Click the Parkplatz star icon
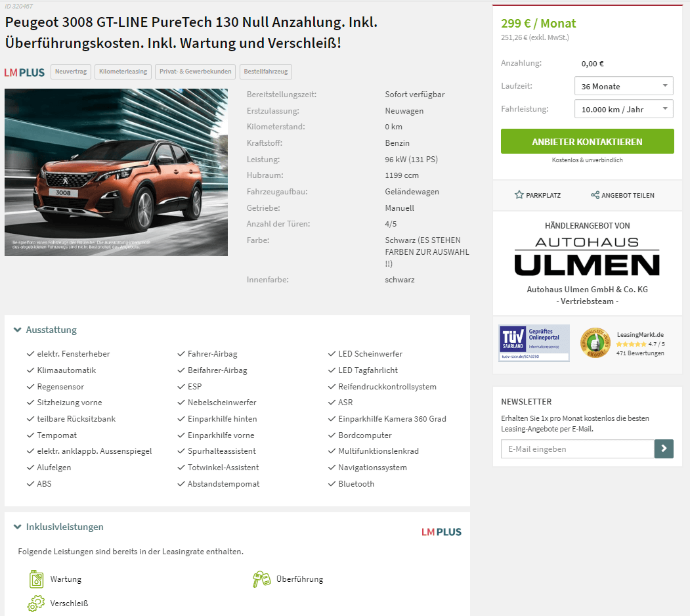Image resolution: width=690 pixels, height=616 pixels. click(519, 195)
